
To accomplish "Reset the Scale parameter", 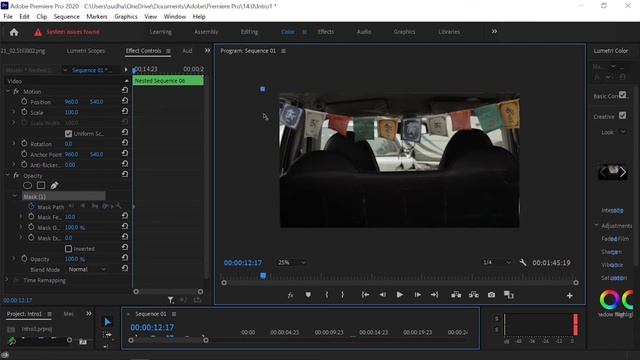I will (x=125, y=111).
